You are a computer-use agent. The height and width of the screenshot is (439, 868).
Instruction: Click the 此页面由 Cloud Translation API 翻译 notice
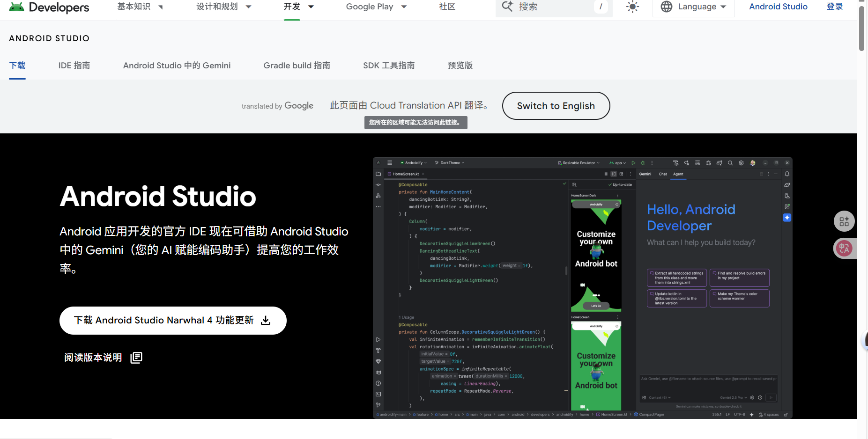pos(409,106)
